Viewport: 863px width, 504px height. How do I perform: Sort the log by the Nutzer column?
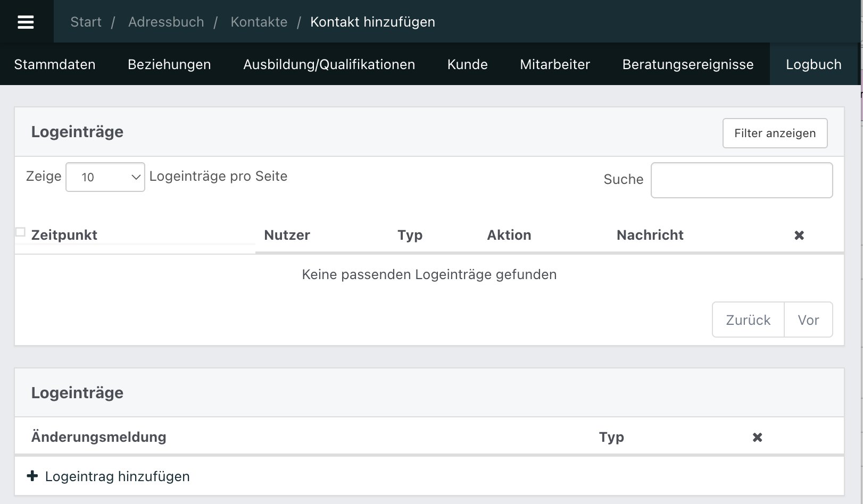point(287,234)
